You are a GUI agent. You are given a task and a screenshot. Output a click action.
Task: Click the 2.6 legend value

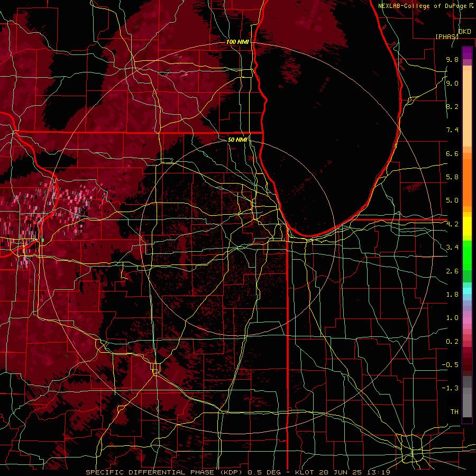(x=452, y=271)
